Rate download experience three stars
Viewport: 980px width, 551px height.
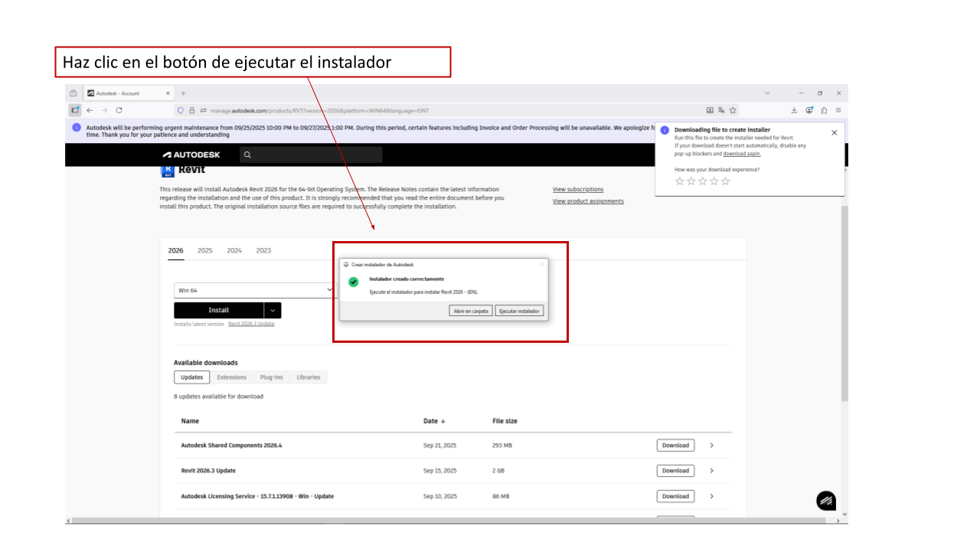702,181
